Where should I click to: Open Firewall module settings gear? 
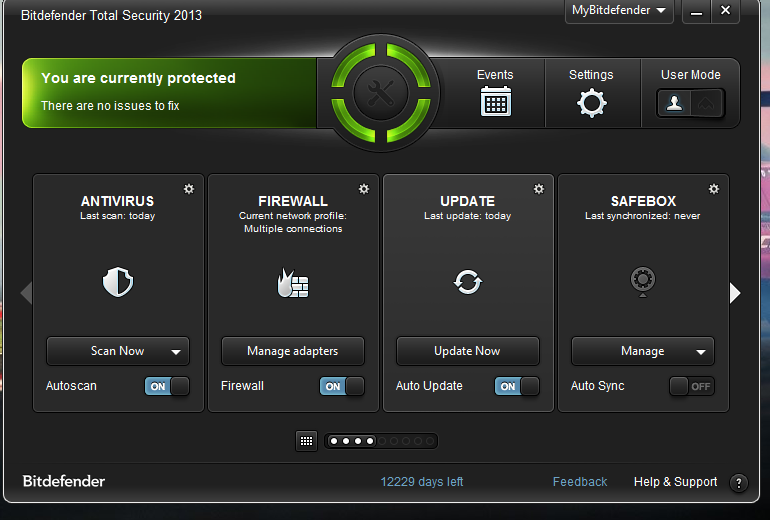pyautogui.click(x=364, y=189)
